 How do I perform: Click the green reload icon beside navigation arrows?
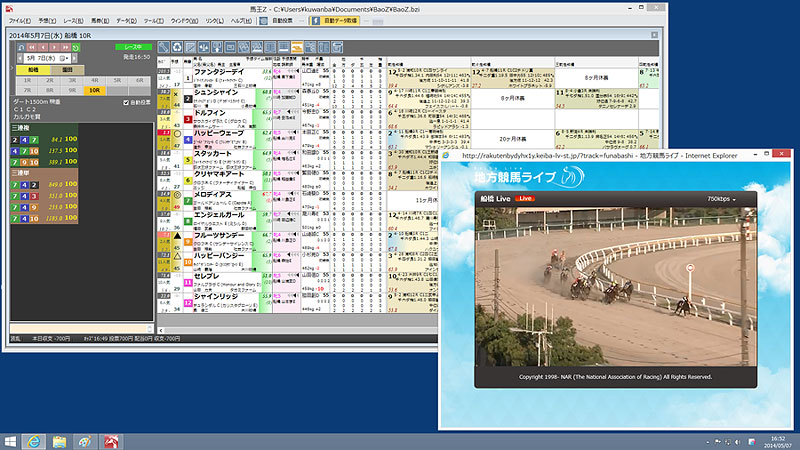tap(76, 47)
